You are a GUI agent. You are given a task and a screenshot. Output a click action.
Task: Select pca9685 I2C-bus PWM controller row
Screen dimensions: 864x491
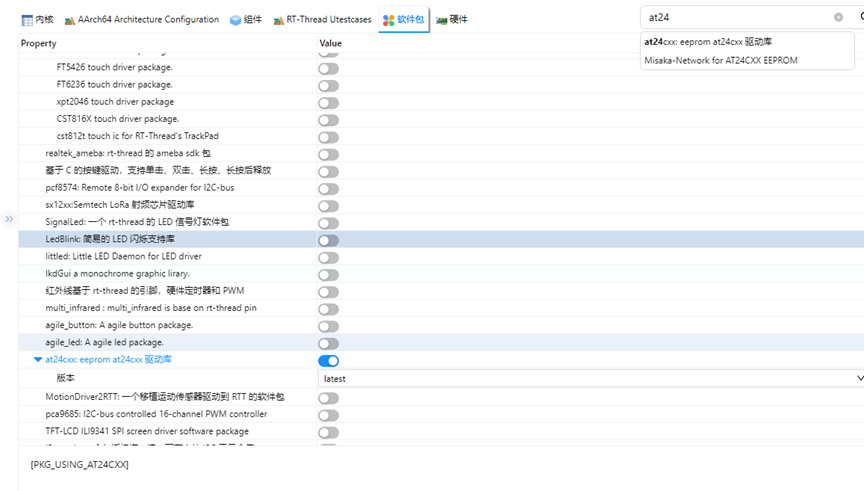click(x=156, y=414)
